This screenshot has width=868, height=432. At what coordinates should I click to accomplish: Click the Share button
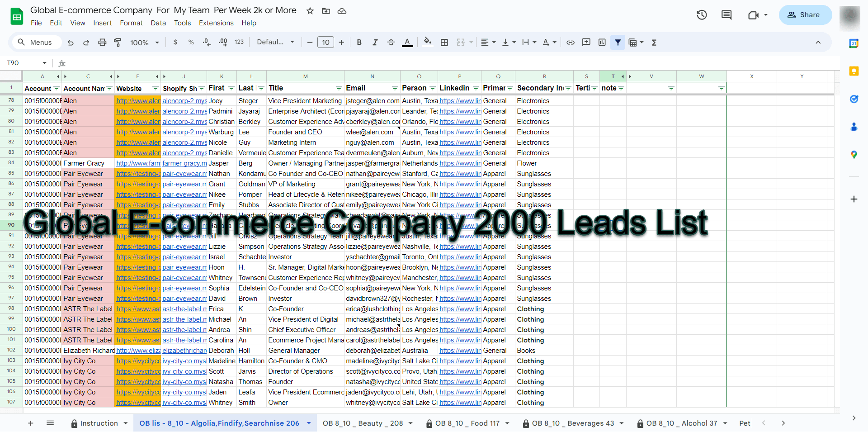[x=805, y=15]
